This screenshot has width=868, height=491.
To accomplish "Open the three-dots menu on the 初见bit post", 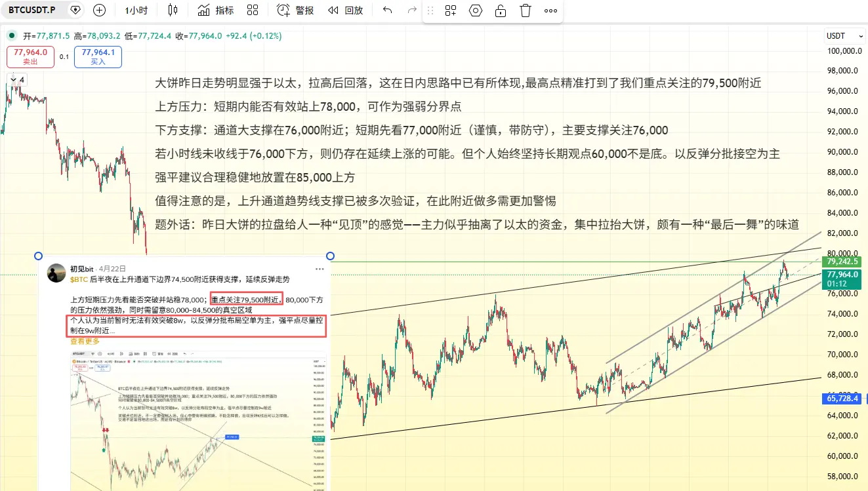I will click(x=320, y=269).
